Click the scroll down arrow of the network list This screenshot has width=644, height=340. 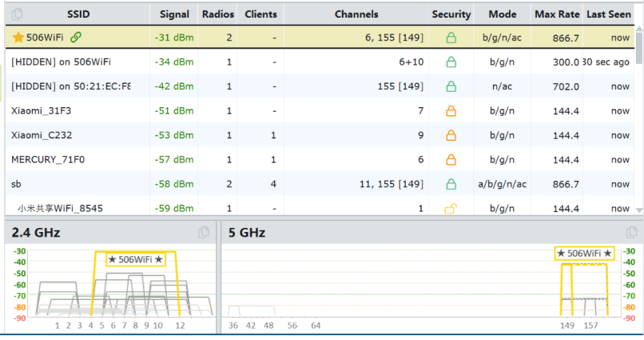coord(639,210)
